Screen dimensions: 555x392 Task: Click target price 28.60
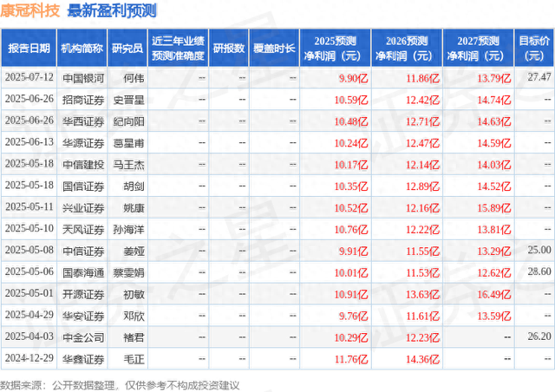click(539, 271)
